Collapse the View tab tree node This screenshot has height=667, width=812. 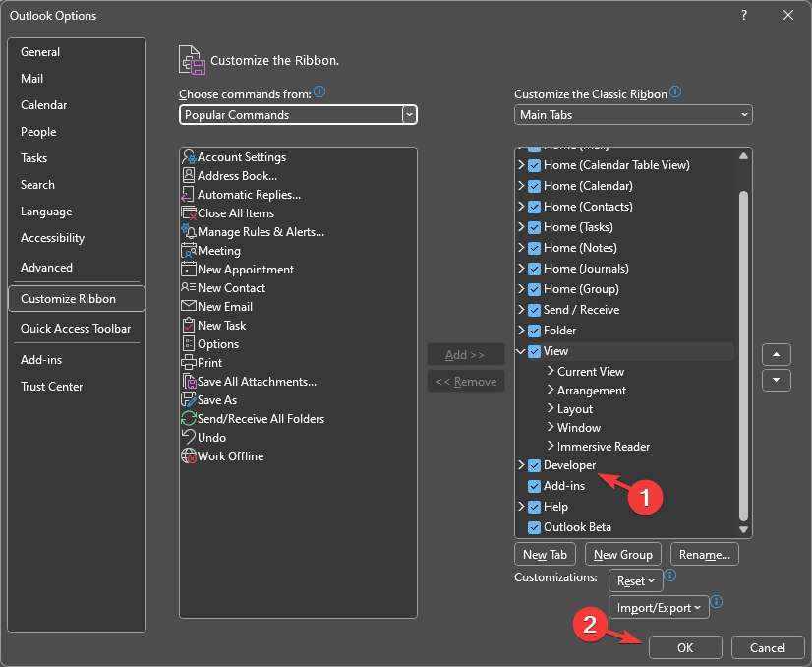[x=521, y=351]
